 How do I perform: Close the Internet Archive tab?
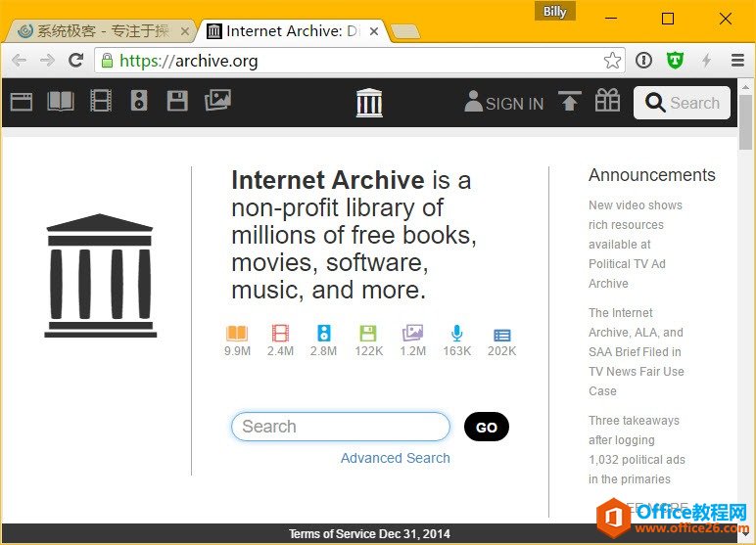(374, 32)
